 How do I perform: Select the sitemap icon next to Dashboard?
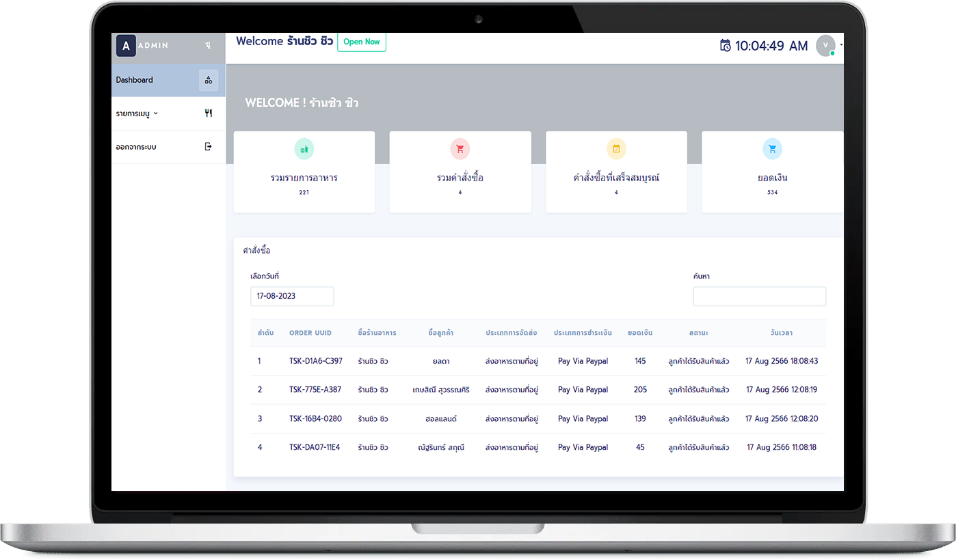tap(209, 79)
